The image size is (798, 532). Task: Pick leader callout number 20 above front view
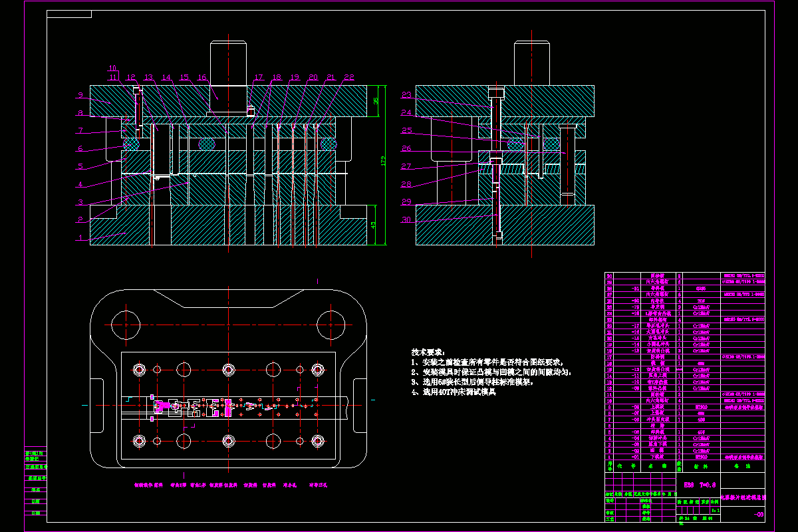pyautogui.click(x=313, y=78)
